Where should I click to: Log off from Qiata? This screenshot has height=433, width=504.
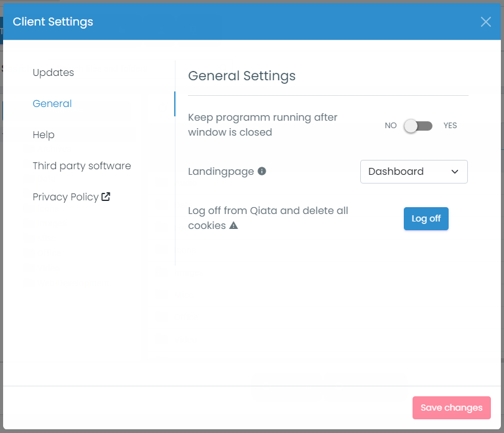(426, 218)
